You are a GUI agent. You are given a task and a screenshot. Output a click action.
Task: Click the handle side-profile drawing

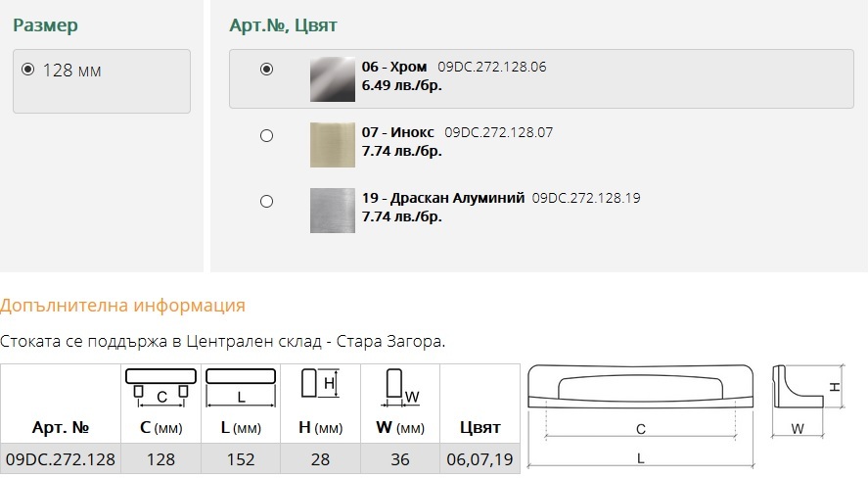tap(807, 401)
